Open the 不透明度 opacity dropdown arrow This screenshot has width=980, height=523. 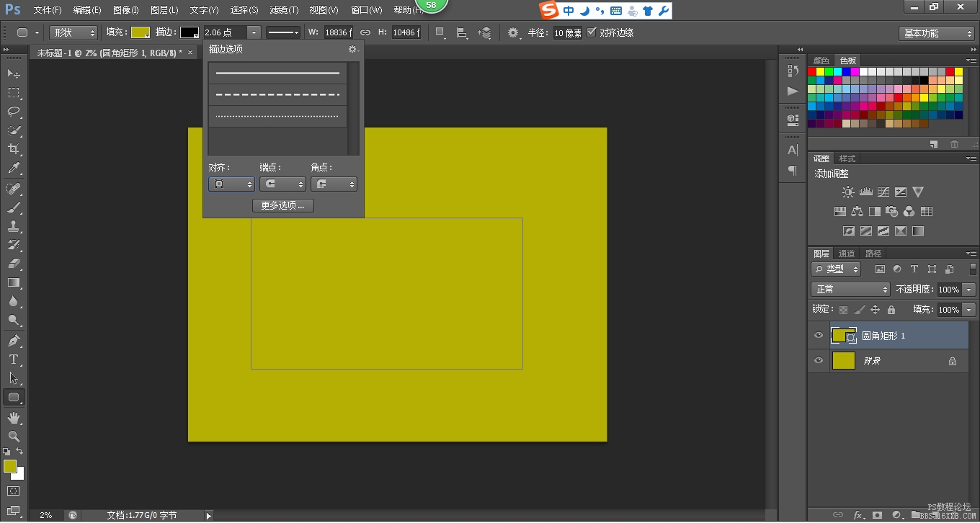point(968,289)
